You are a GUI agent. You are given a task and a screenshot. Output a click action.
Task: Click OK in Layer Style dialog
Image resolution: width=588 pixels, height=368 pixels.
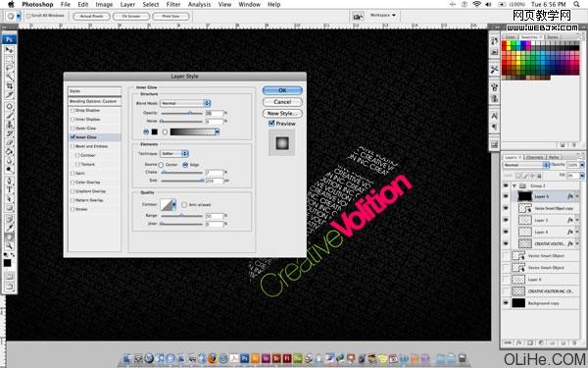[282, 90]
